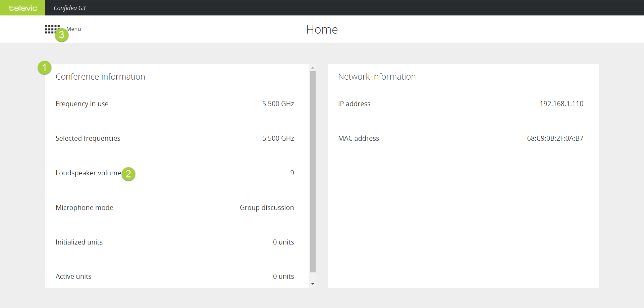Click the Active units label
The image size is (644, 308).
point(73,276)
